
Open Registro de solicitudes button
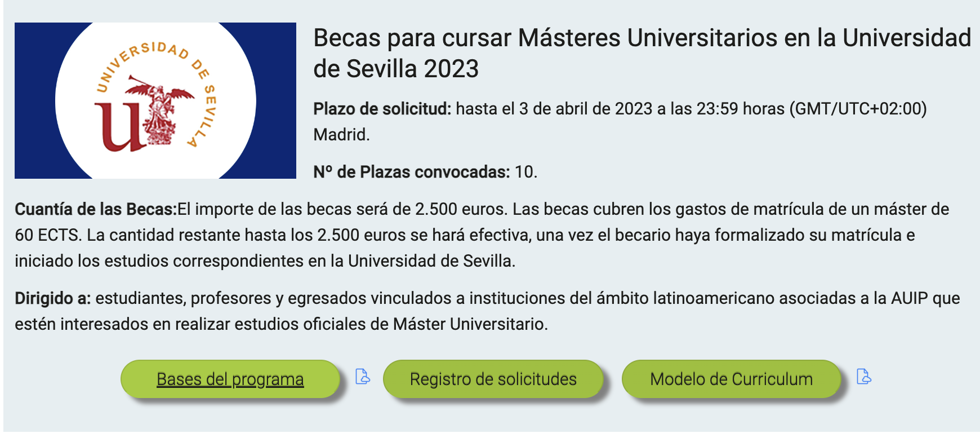[493, 379]
